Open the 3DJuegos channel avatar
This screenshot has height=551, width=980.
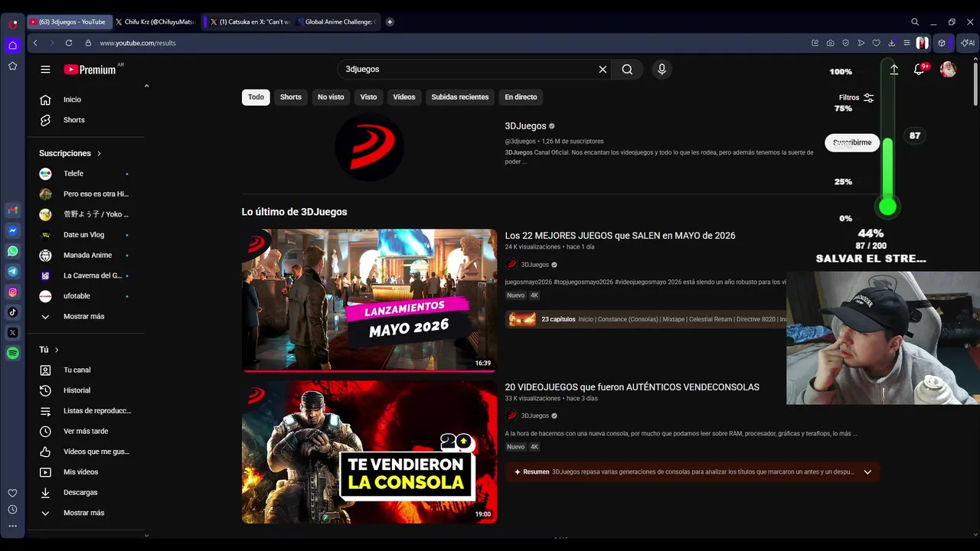coord(369,146)
